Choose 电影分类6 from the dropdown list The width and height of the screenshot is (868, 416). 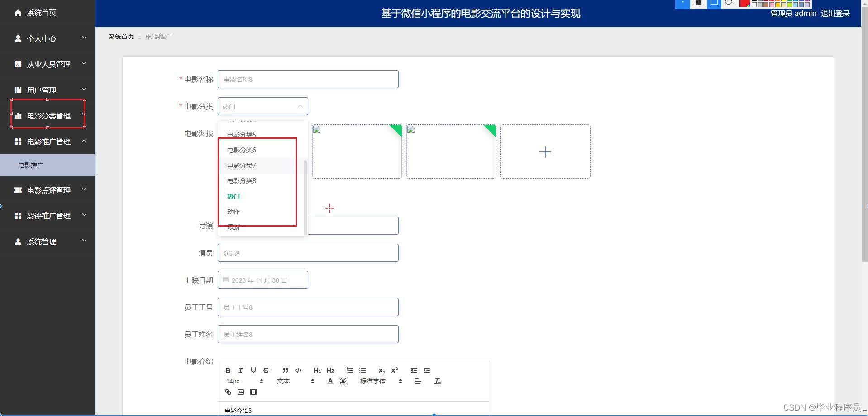coord(262,150)
